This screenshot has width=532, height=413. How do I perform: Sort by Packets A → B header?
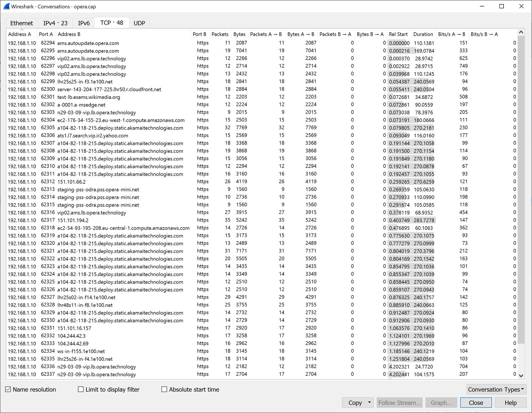(266, 34)
